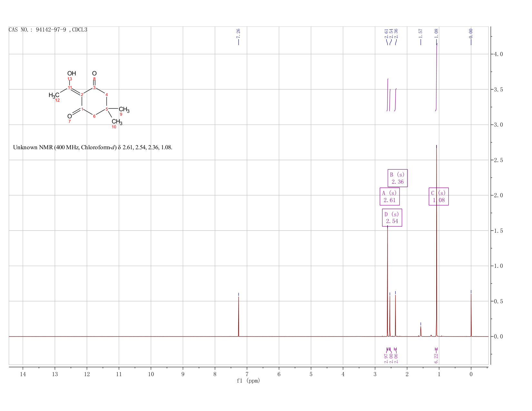
Task: Select the multiplet box C (s) 1.08
Action: (438, 196)
